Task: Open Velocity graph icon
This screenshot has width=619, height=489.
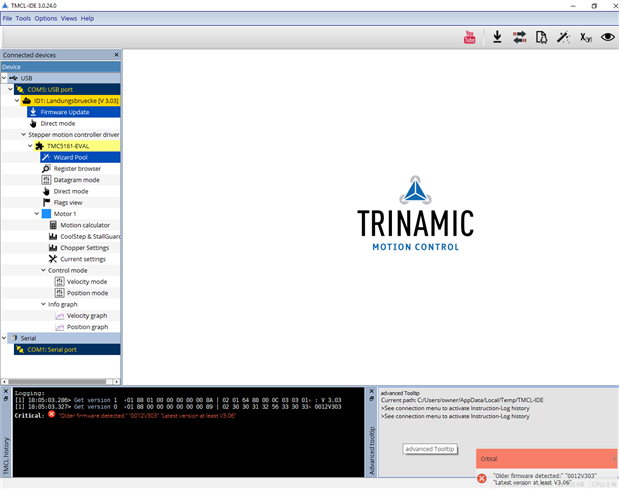Action: pyautogui.click(x=60, y=316)
